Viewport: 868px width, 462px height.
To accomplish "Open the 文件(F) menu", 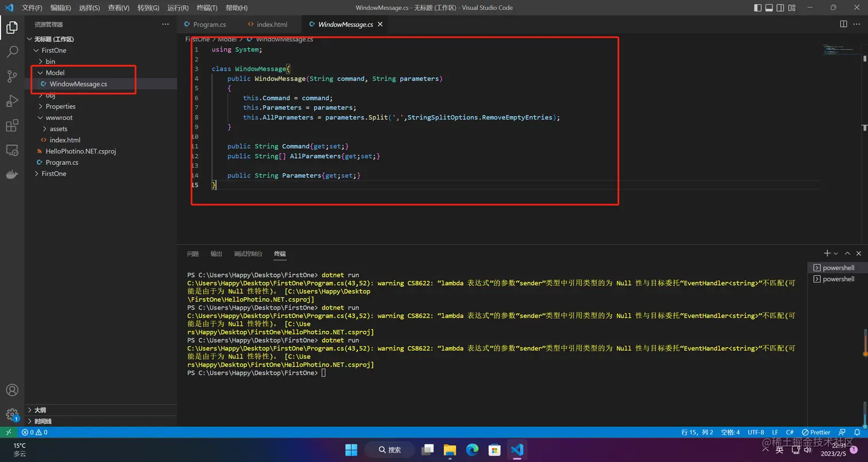I will click(32, 7).
